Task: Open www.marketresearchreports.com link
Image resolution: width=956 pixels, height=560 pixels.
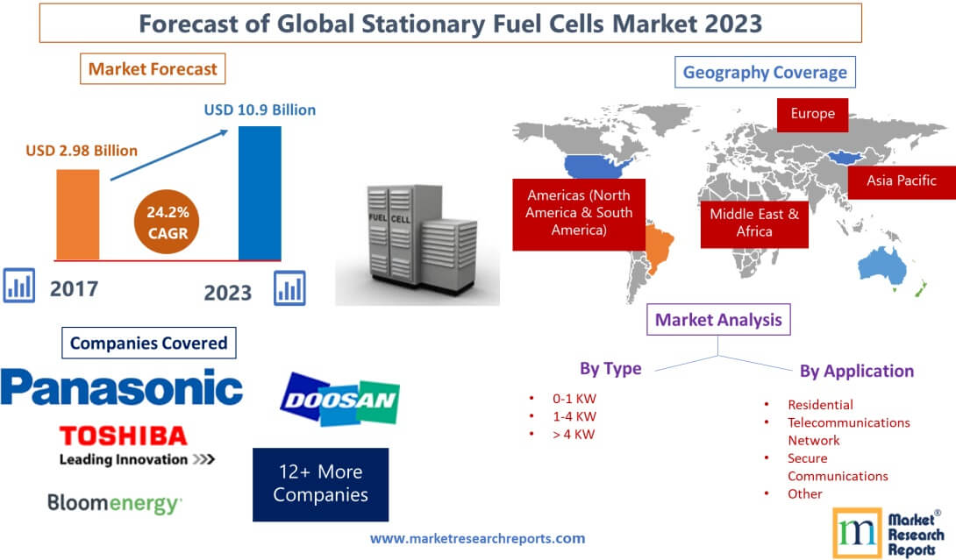Action: (x=478, y=538)
